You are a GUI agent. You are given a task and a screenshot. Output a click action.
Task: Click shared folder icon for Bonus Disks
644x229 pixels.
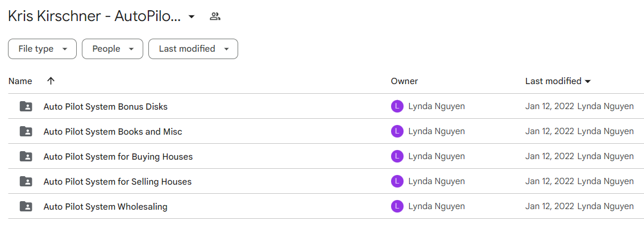[26, 107]
